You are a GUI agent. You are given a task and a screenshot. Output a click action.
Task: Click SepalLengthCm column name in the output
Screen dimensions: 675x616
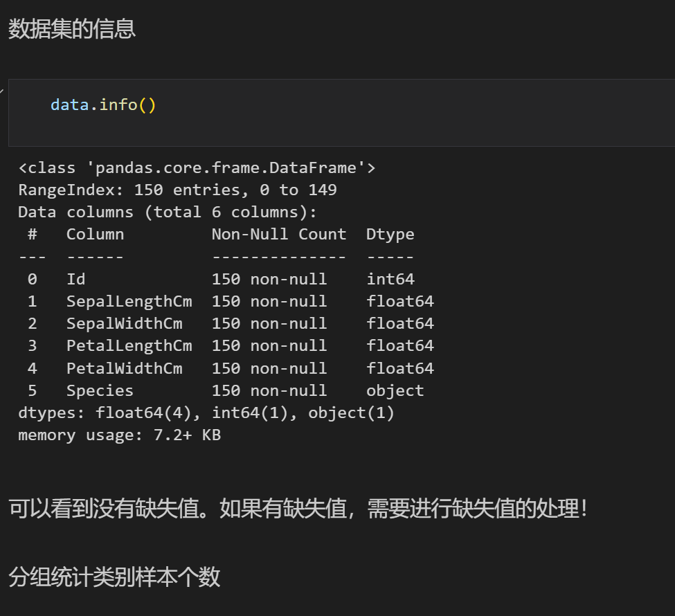[129, 302]
